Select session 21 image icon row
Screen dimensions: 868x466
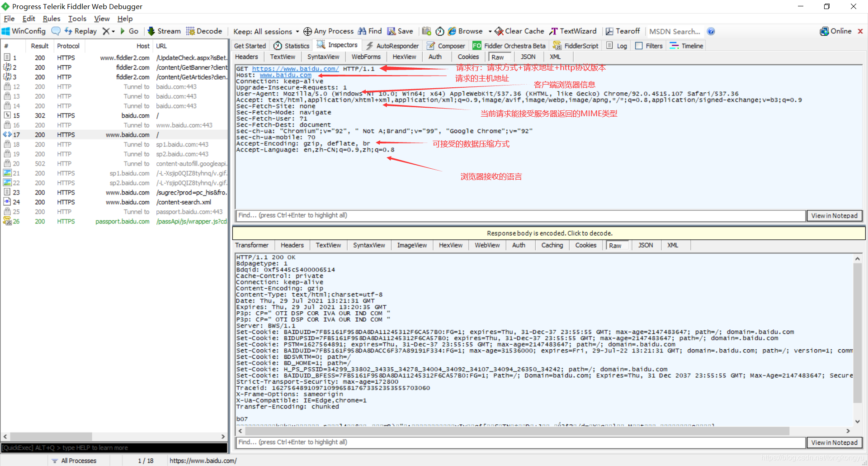coord(115,173)
